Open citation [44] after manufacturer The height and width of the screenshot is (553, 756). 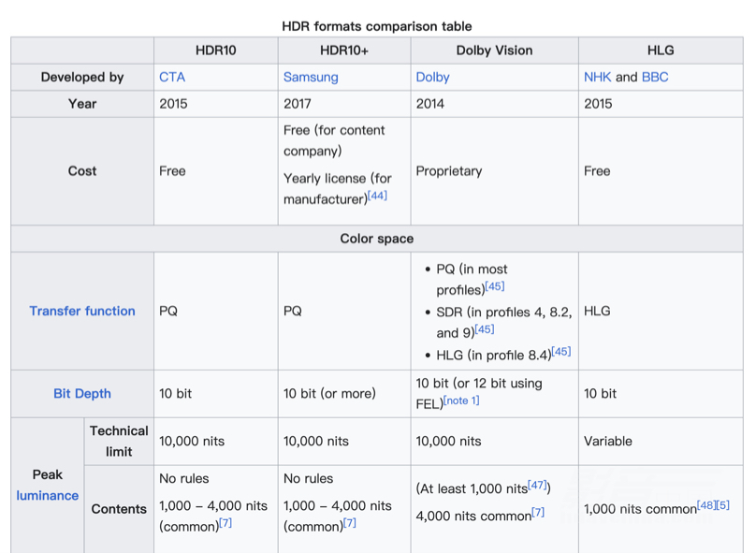[x=377, y=196]
